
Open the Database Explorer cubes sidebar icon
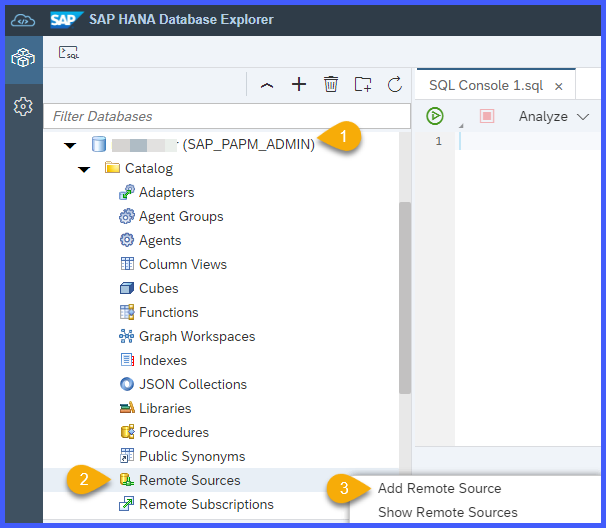(x=23, y=58)
